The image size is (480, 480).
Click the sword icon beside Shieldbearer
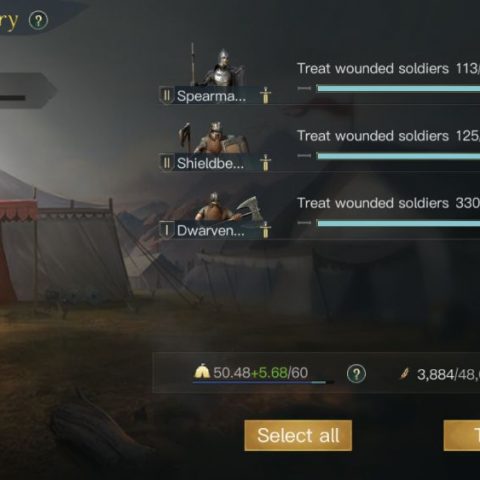tap(265, 163)
